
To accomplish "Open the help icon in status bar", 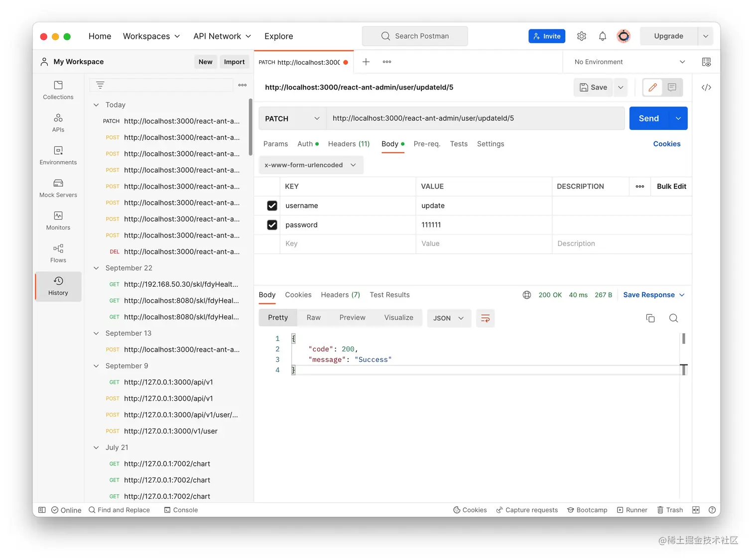I will 712,510.
